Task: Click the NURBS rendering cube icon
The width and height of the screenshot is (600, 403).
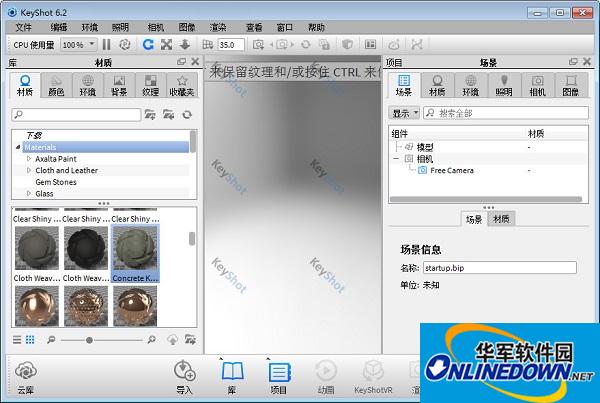Action: coord(347,45)
